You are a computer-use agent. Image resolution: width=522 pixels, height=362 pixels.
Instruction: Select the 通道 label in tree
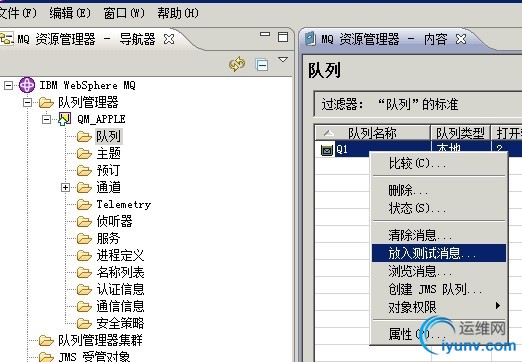click(109, 187)
